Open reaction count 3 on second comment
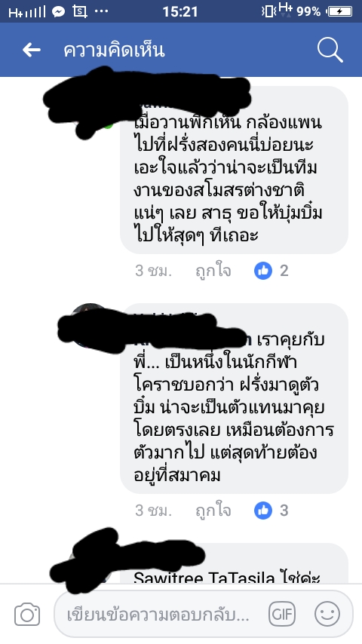This screenshot has width=362, height=644. click(x=284, y=511)
